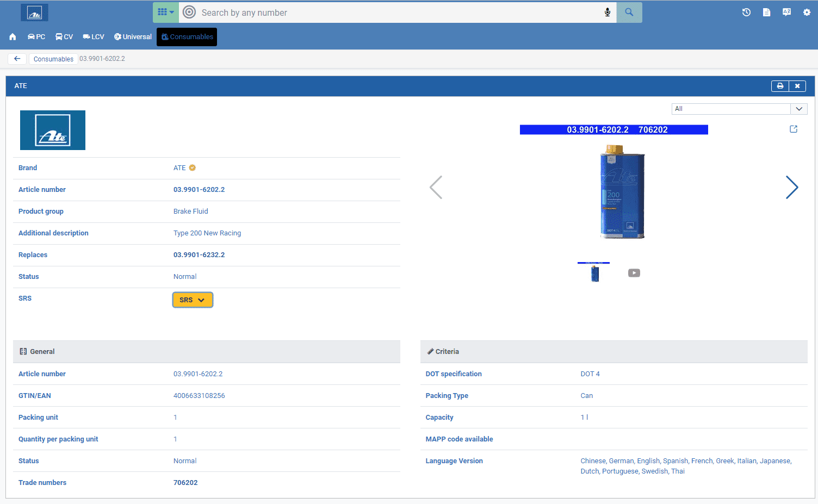Screen dimensions: 818x504
Task: Open the document icon in header
Action: (766, 13)
